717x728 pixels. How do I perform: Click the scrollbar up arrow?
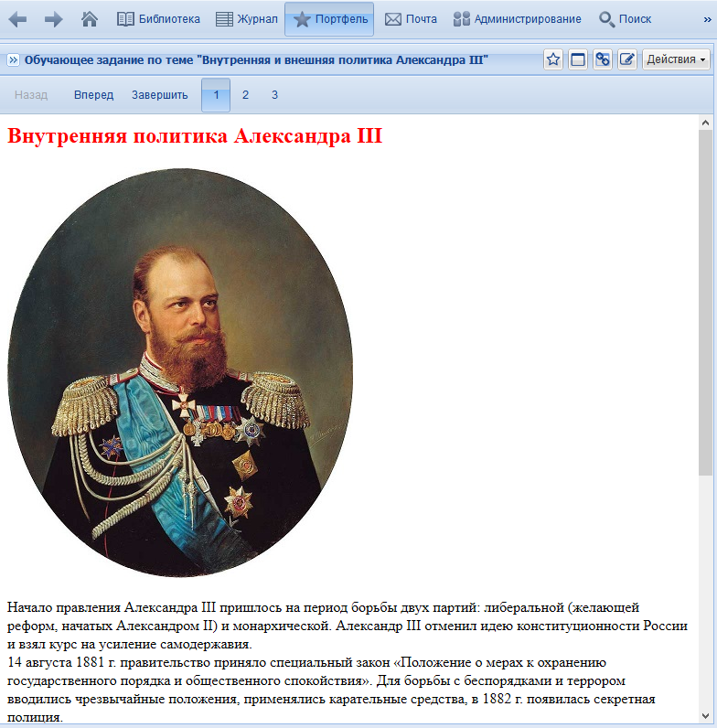(705, 123)
